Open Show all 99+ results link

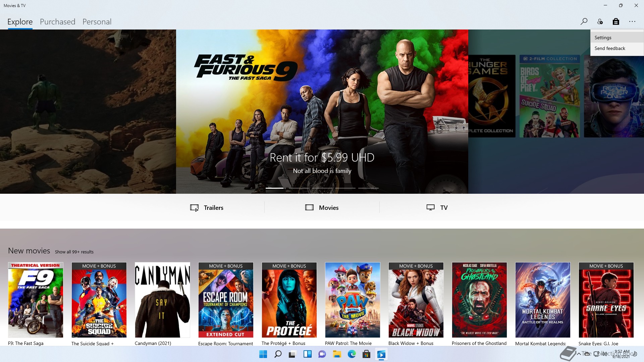74,252
